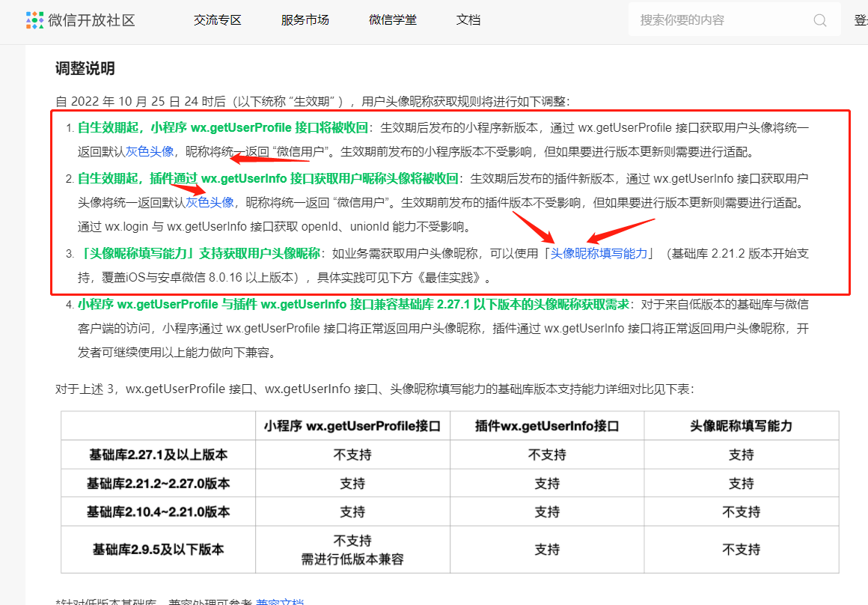Click the 登录 link at top right
This screenshot has height=605, width=868.
[x=861, y=20]
